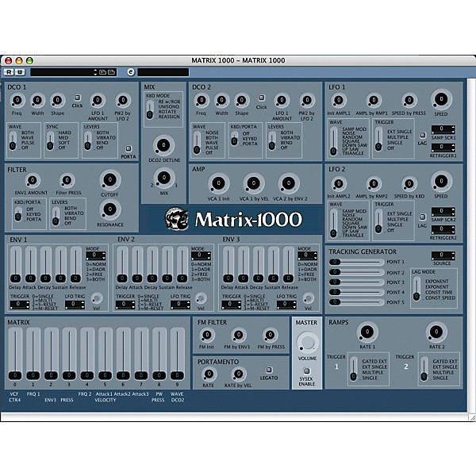476x476 pixels.
Task: Enable the Read automation R button
Action: coord(9,72)
